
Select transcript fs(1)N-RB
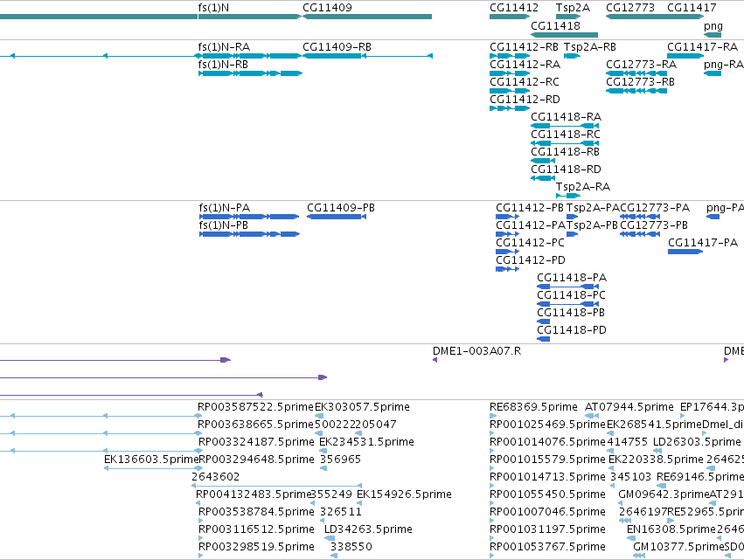click(250, 73)
